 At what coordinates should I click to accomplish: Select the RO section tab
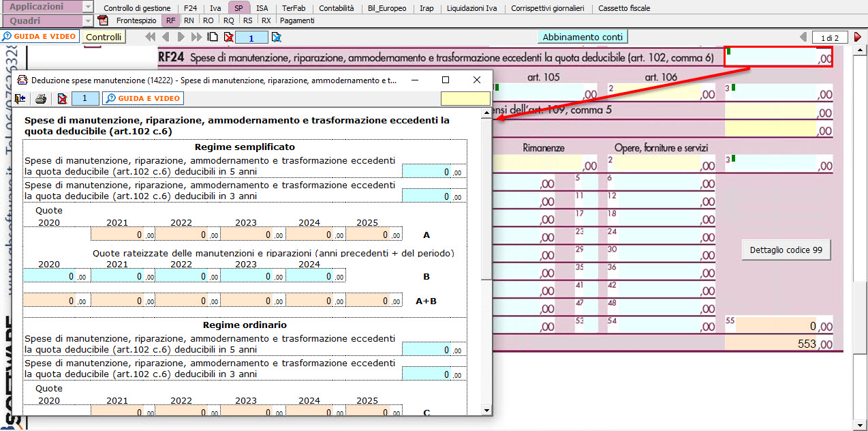tap(208, 20)
